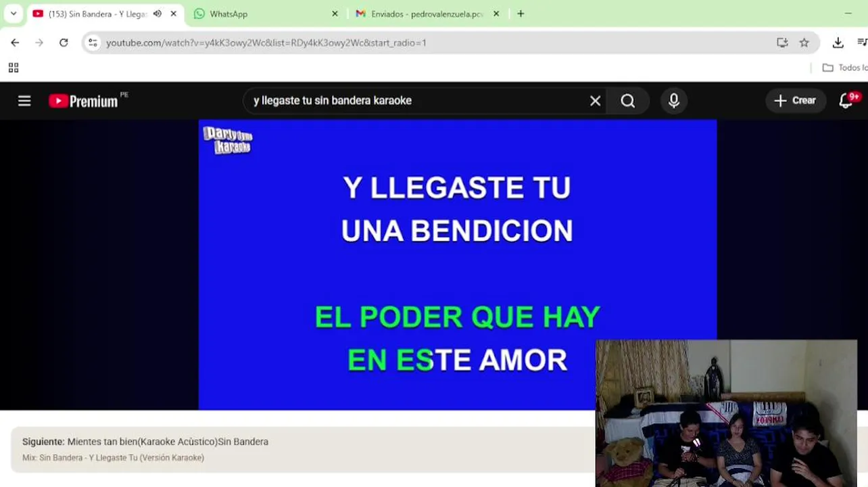This screenshot has height=487, width=868.
Task: Close the YouTube Sin Bandera tab
Action: coord(174,14)
